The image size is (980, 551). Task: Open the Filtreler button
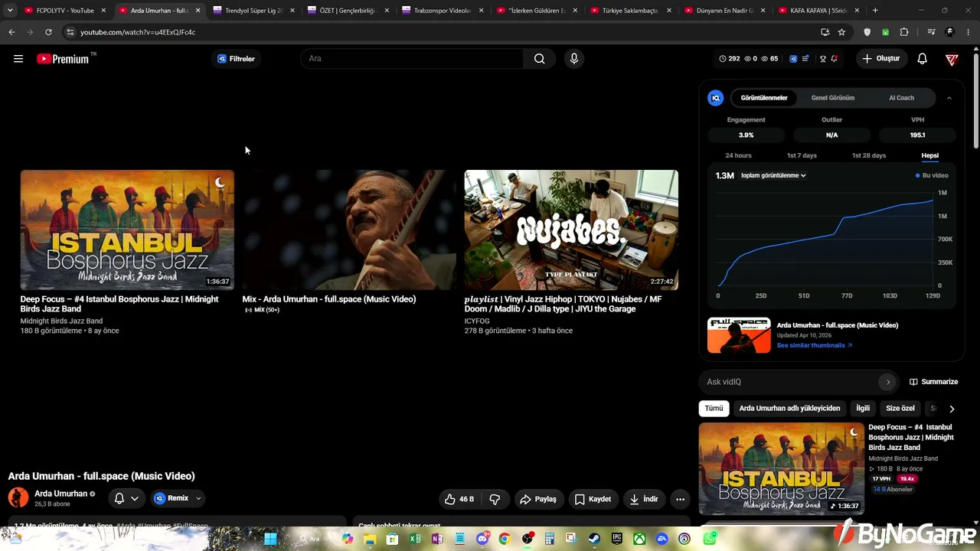pyautogui.click(x=236, y=59)
